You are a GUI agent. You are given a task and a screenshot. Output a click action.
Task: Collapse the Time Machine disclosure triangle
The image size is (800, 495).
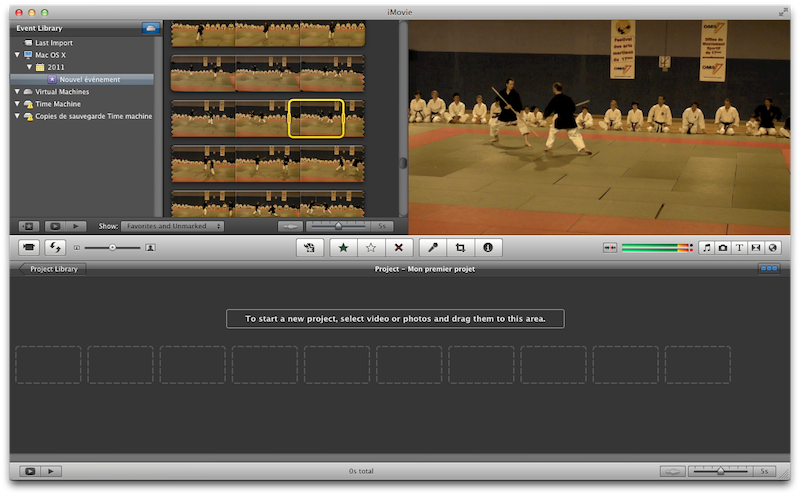tap(17, 104)
